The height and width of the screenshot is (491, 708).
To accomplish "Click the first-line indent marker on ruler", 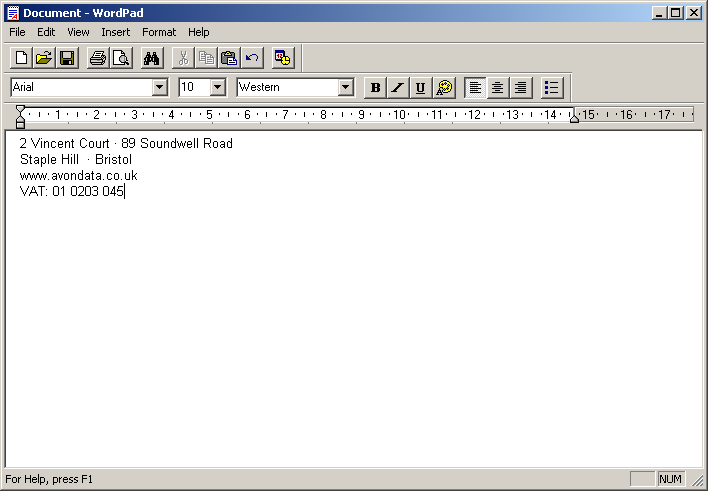I will pos(20,109).
